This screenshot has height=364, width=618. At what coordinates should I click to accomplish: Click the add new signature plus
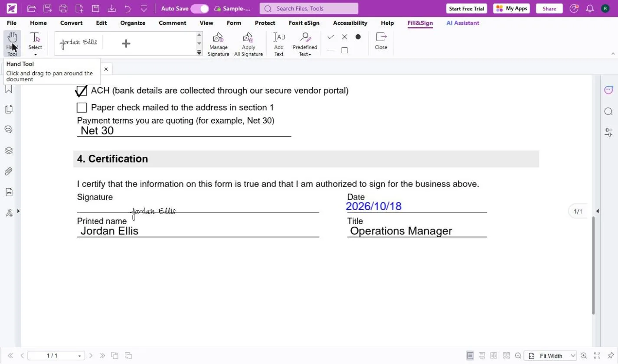126,43
